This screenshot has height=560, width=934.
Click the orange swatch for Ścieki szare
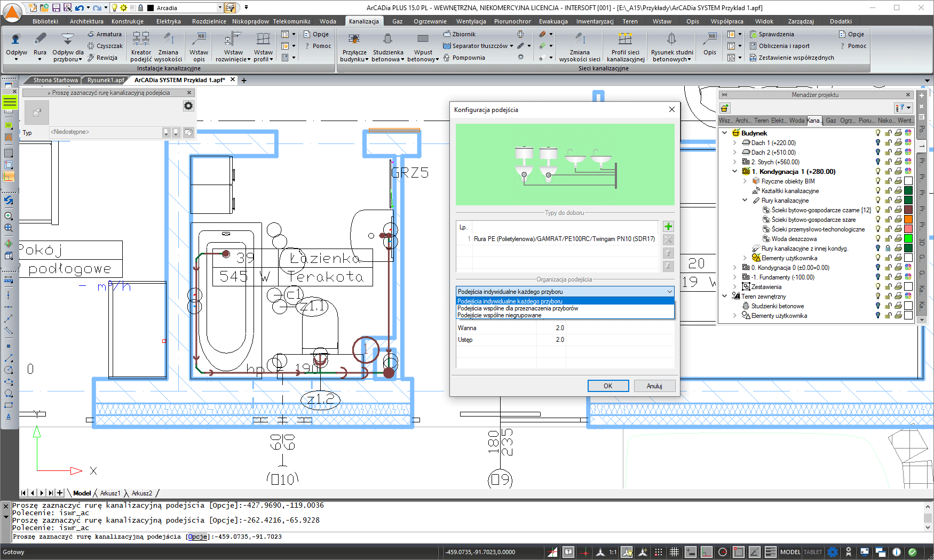pos(908,220)
